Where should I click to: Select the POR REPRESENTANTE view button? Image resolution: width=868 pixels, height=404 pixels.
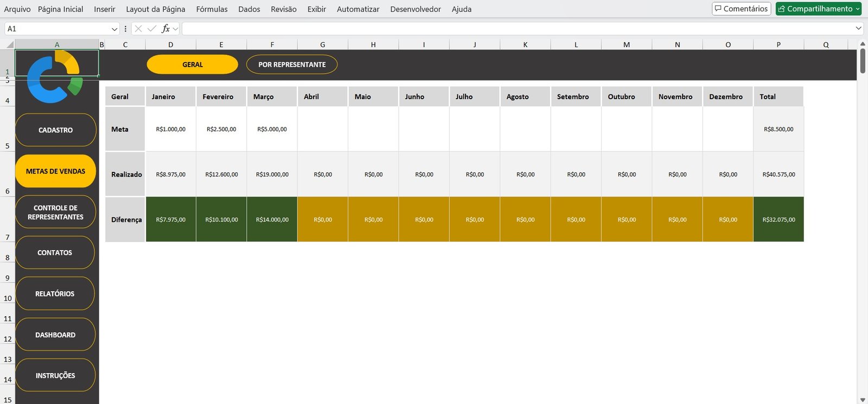click(x=292, y=65)
